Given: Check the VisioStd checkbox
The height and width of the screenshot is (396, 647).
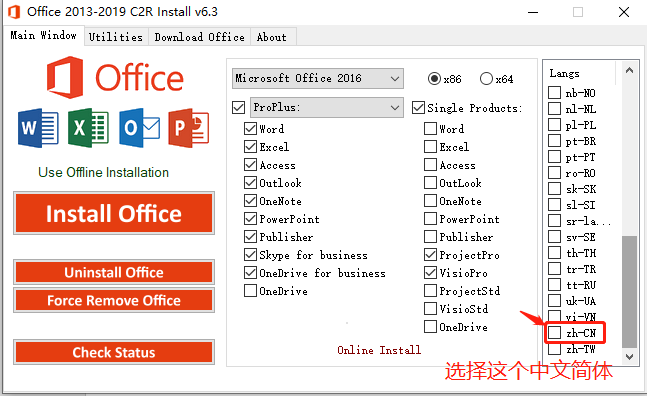Looking at the screenshot, I should point(430,309).
